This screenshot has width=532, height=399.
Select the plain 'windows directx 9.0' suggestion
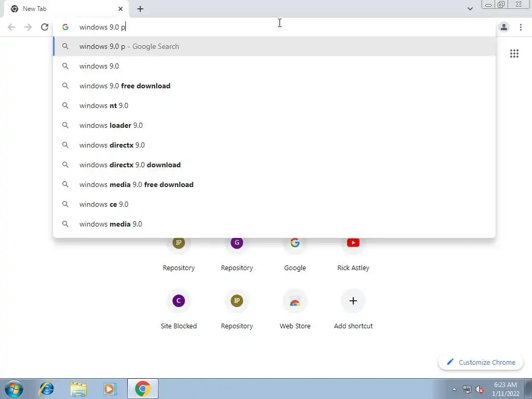[x=274, y=145]
